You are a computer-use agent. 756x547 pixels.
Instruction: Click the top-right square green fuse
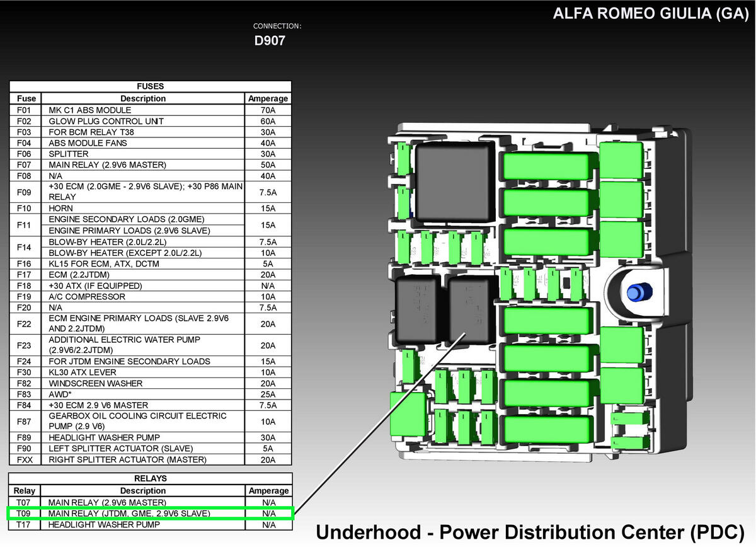point(621,158)
